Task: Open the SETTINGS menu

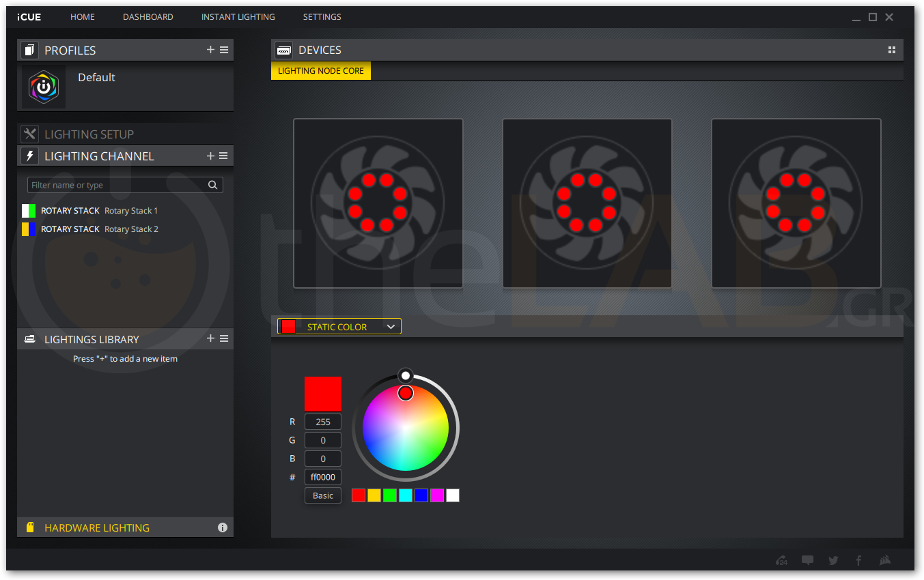Action: coord(322,17)
